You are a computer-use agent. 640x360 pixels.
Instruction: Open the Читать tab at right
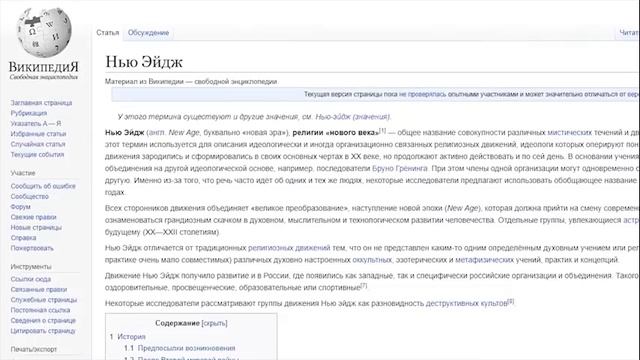pos(629,33)
